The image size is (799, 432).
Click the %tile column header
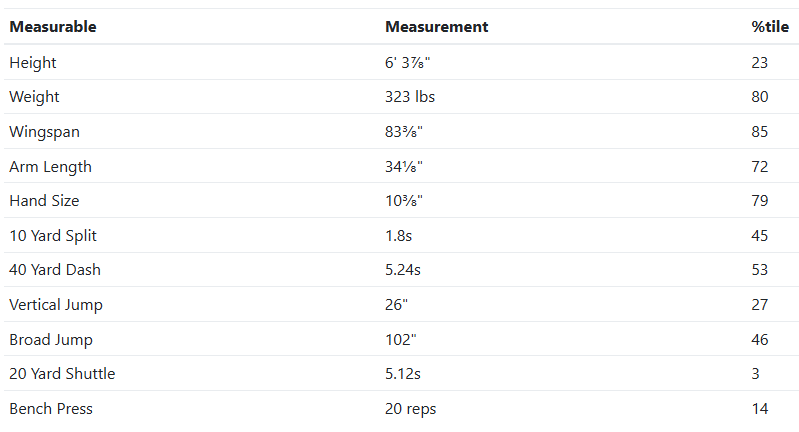point(769,27)
